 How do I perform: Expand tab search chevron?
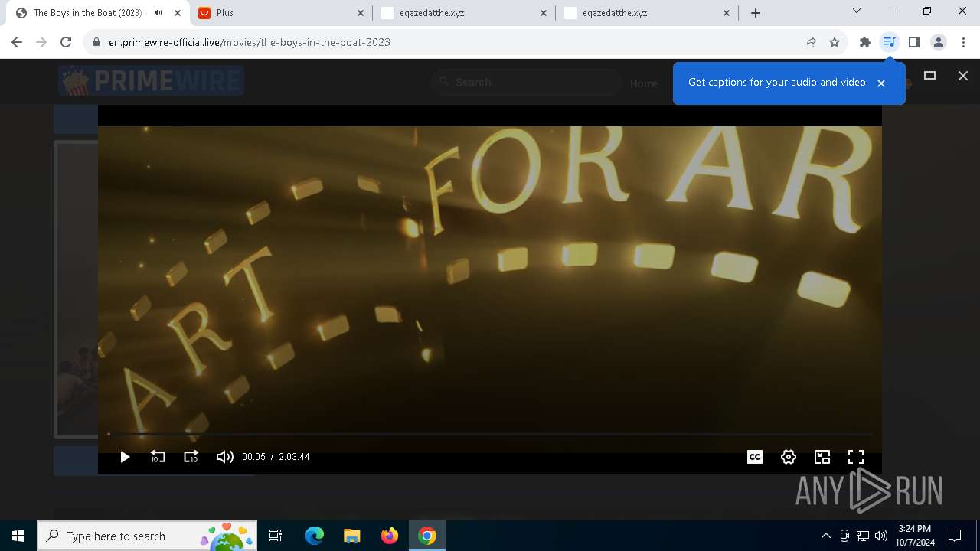(857, 11)
